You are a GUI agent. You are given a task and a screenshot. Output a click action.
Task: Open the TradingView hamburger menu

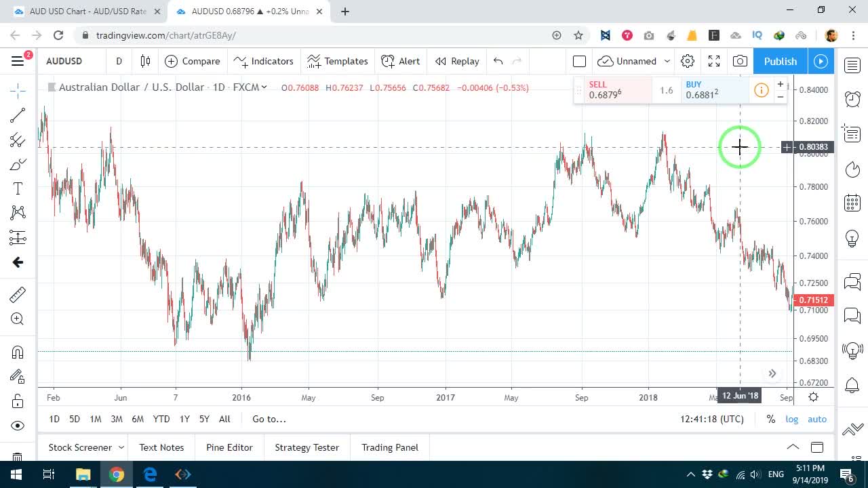(18, 61)
